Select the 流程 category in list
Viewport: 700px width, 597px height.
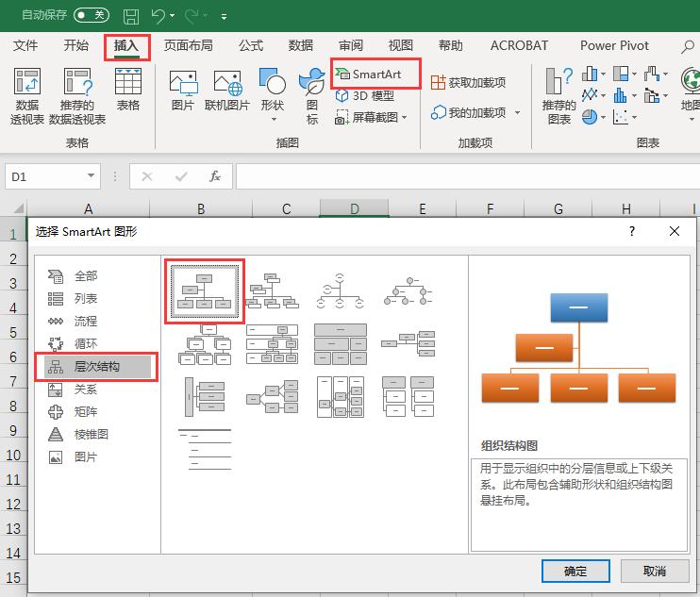[x=85, y=322]
